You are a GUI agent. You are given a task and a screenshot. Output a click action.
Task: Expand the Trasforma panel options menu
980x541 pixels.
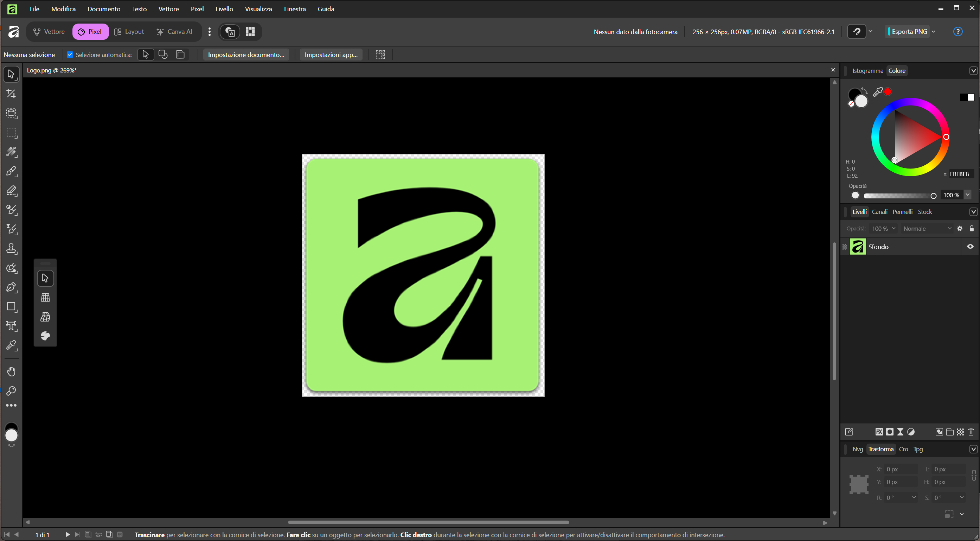tap(973, 449)
